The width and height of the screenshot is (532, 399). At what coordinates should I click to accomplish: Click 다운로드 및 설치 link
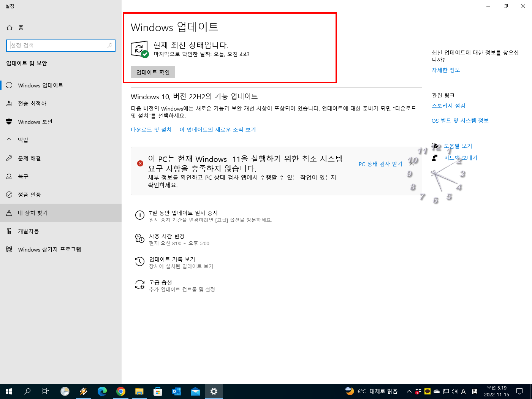pyautogui.click(x=151, y=130)
